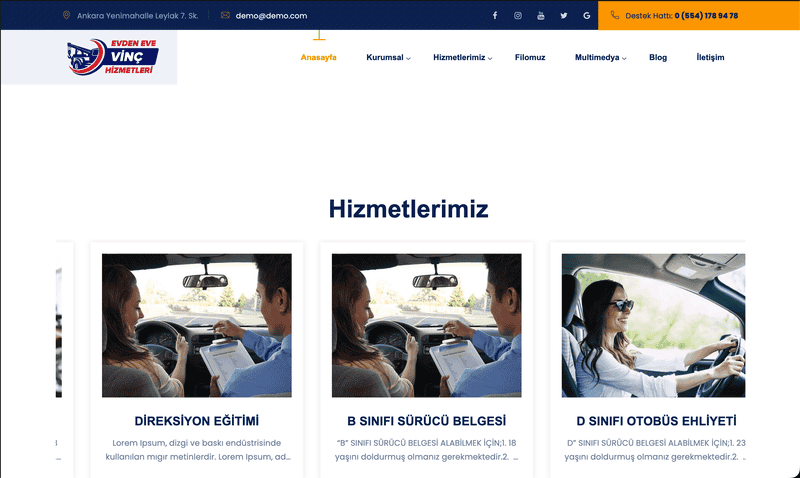Viewport: 800px width, 478px height.
Task: Open the Facebook social icon
Action: pos(495,15)
